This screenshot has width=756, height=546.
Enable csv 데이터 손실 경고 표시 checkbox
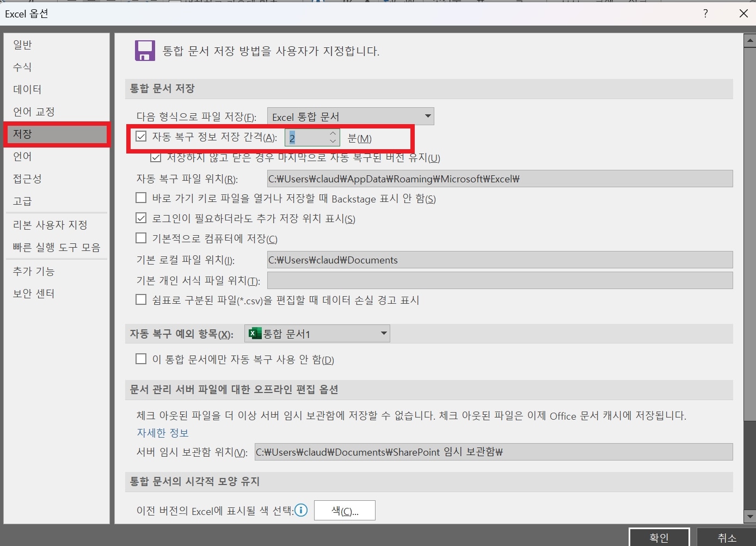click(142, 300)
